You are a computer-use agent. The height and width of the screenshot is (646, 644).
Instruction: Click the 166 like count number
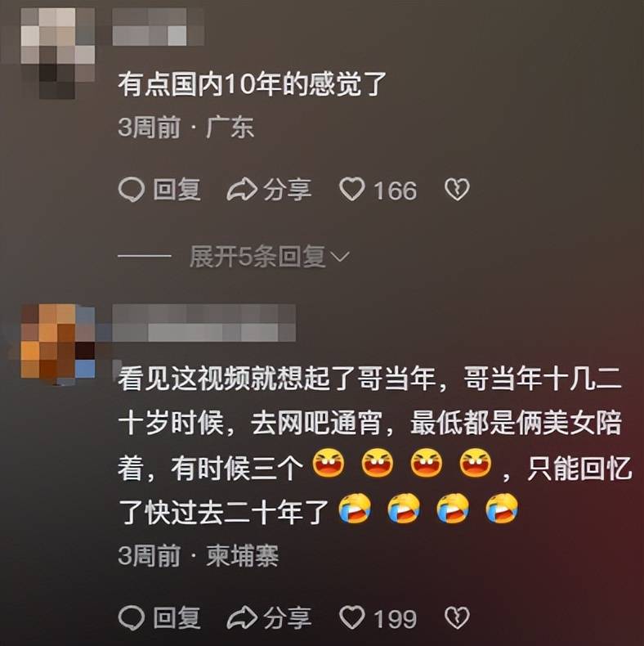point(396,191)
